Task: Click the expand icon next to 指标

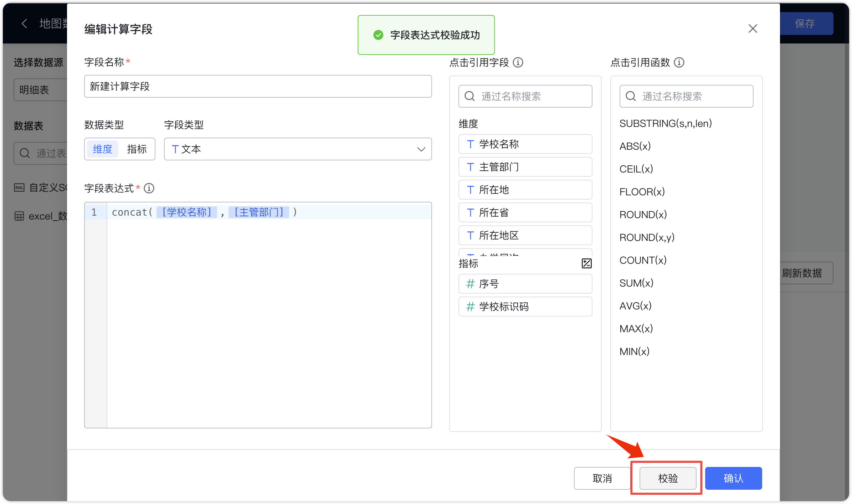Action: click(x=586, y=263)
